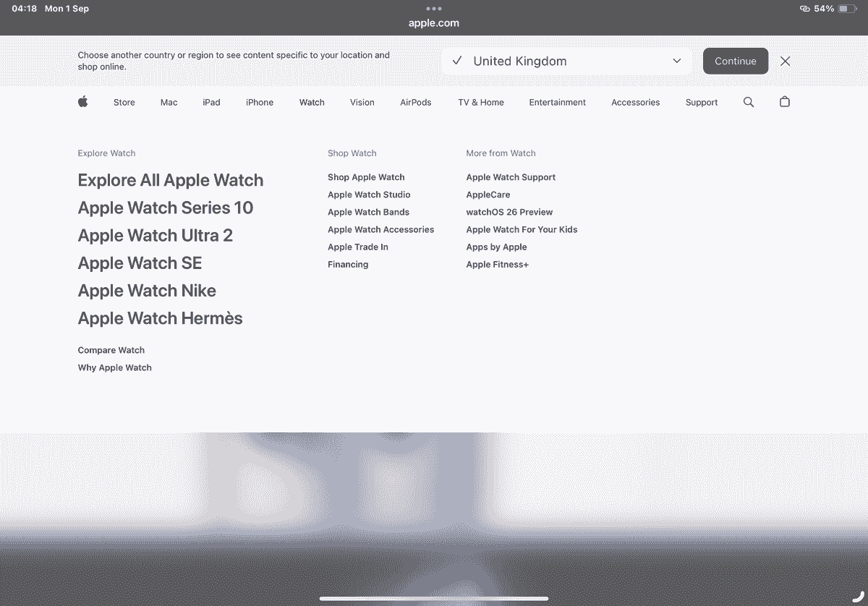Open the shopping bag icon
This screenshot has width=868, height=606.
785,102
